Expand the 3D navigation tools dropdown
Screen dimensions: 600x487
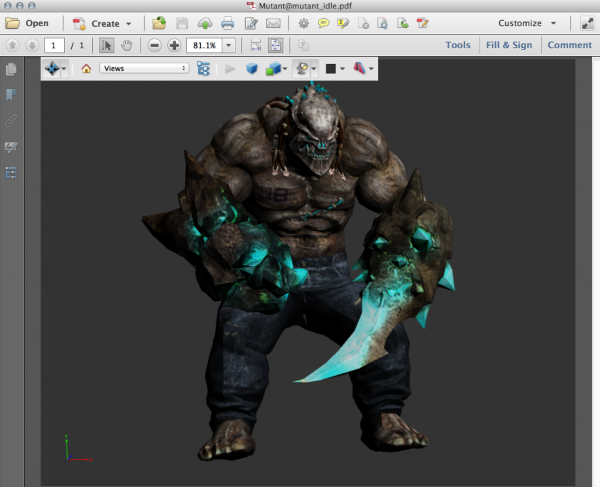(64, 69)
